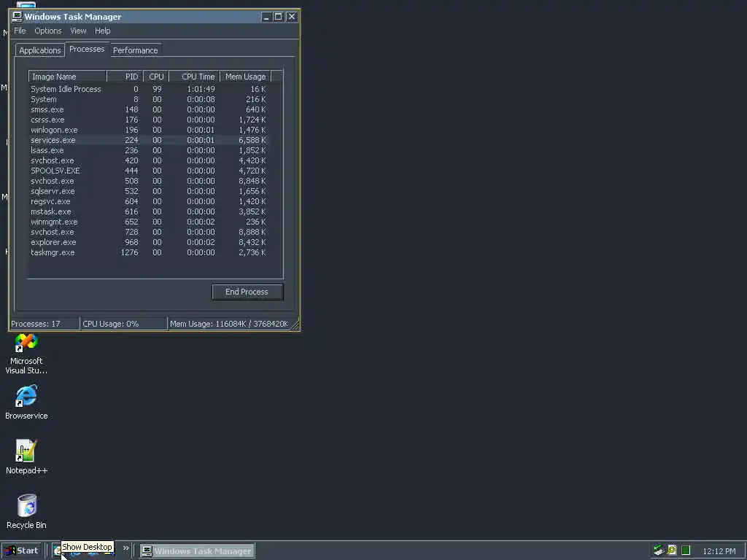Click the magnifier document tray icon
The image size is (747, 560).
(672, 551)
